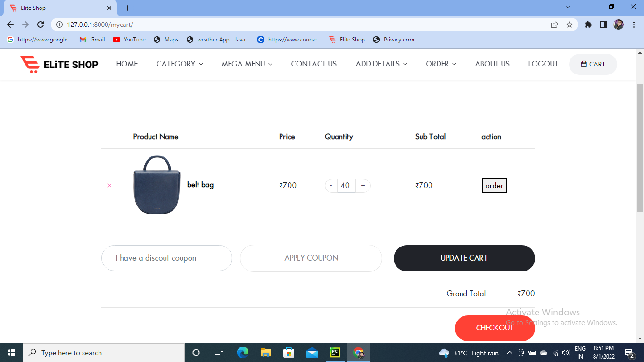View site information icon in address bar

click(59, 25)
